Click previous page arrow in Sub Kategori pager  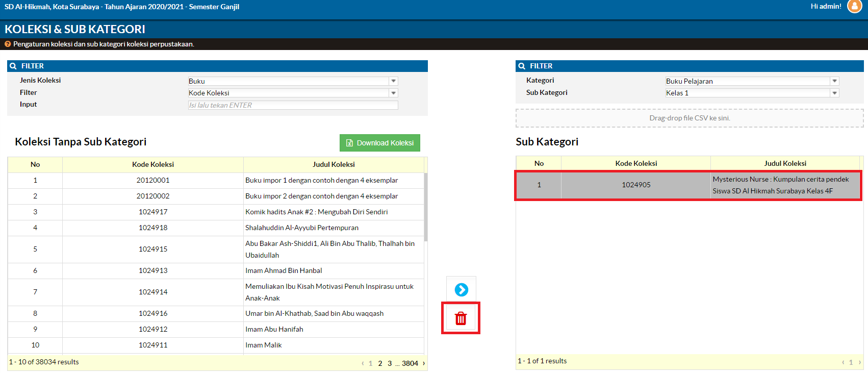[843, 362]
